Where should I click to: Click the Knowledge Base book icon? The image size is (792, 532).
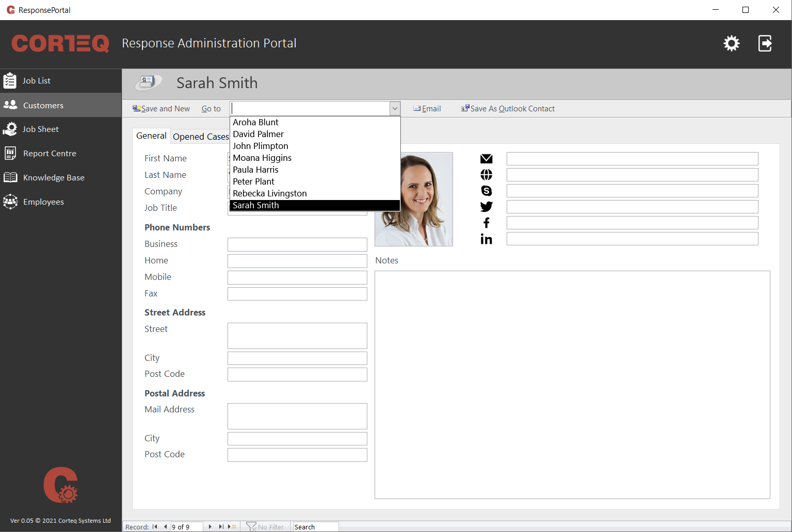(10, 177)
